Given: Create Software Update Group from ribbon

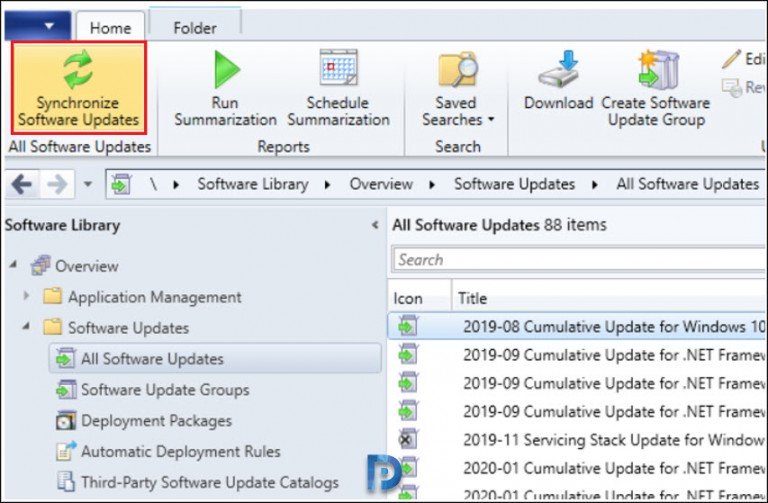Looking at the screenshot, I should (x=656, y=89).
